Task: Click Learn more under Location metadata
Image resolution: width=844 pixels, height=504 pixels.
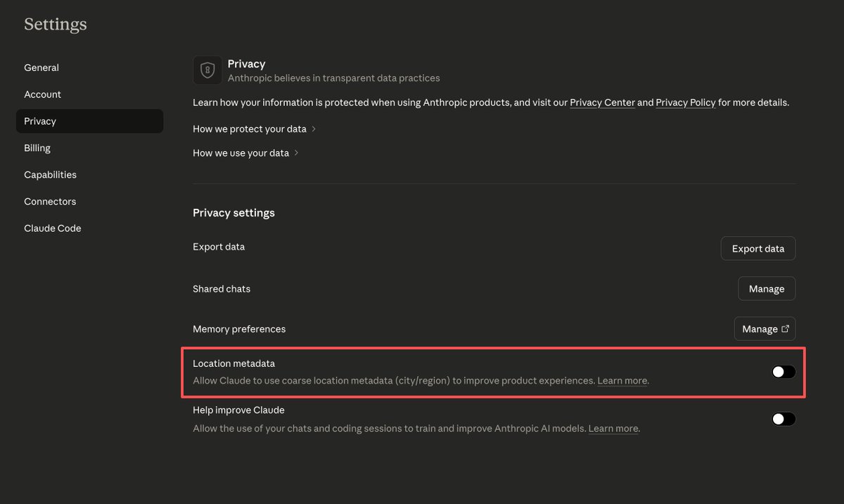Action: 622,380
